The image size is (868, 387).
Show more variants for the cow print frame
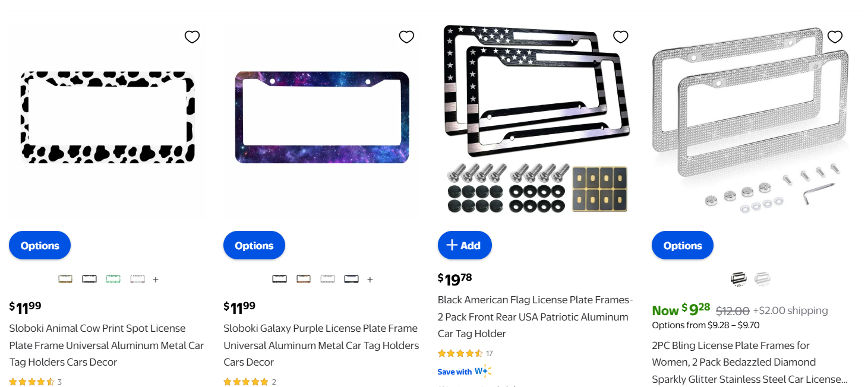[156, 280]
